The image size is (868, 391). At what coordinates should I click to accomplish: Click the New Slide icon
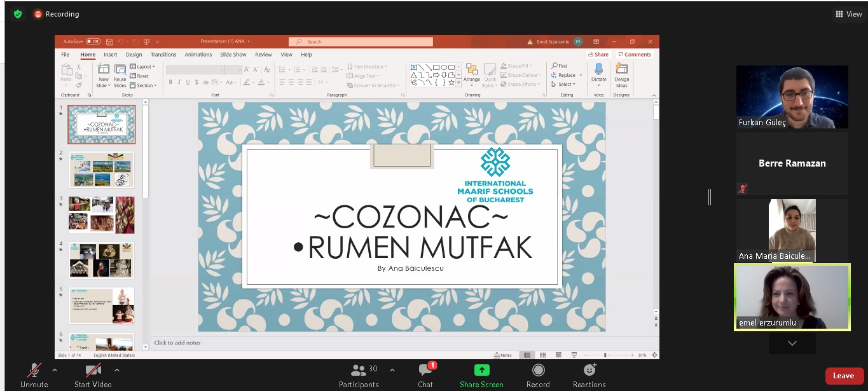coord(103,70)
